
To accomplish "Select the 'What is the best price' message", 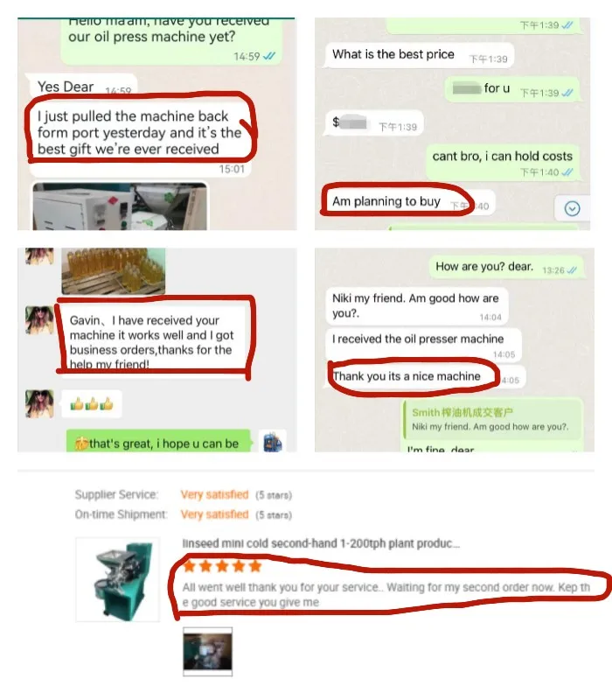I will click(x=420, y=55).
